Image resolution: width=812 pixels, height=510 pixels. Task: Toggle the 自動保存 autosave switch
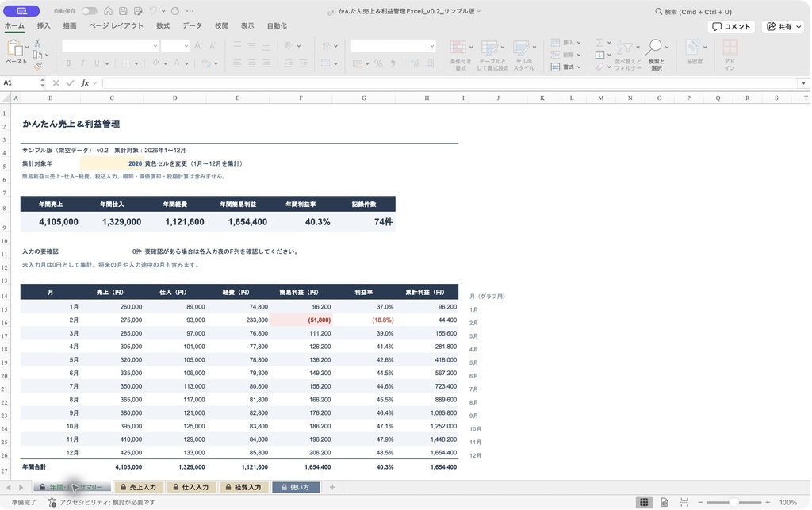[x=89, y=11]
